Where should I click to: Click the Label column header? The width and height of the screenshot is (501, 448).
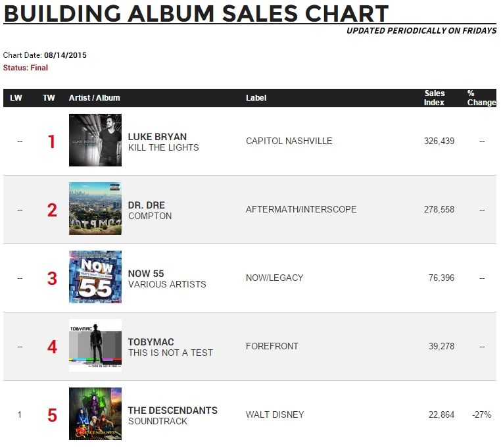256,98
